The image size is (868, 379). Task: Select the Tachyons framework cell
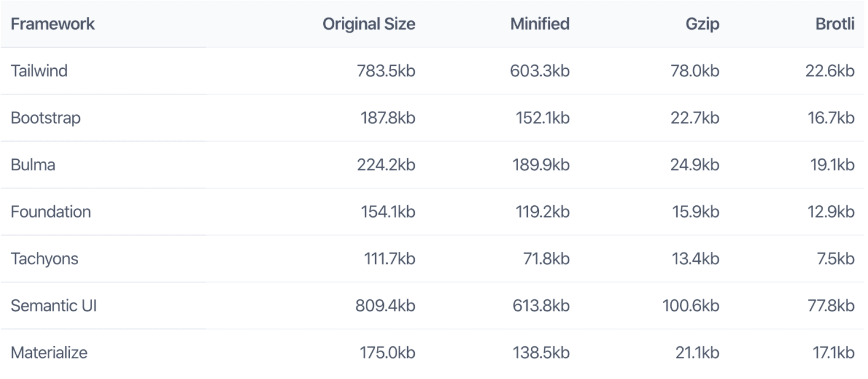click(44, 259)
